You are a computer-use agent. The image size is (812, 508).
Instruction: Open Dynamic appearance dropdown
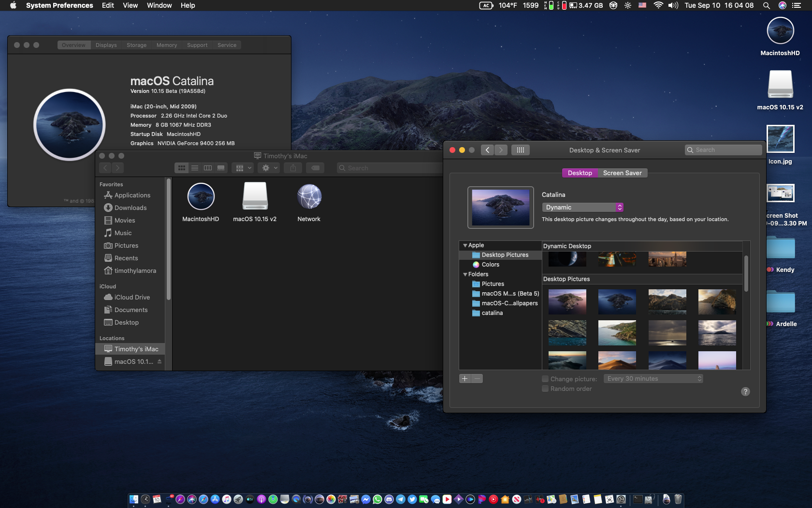pos(582,207)
